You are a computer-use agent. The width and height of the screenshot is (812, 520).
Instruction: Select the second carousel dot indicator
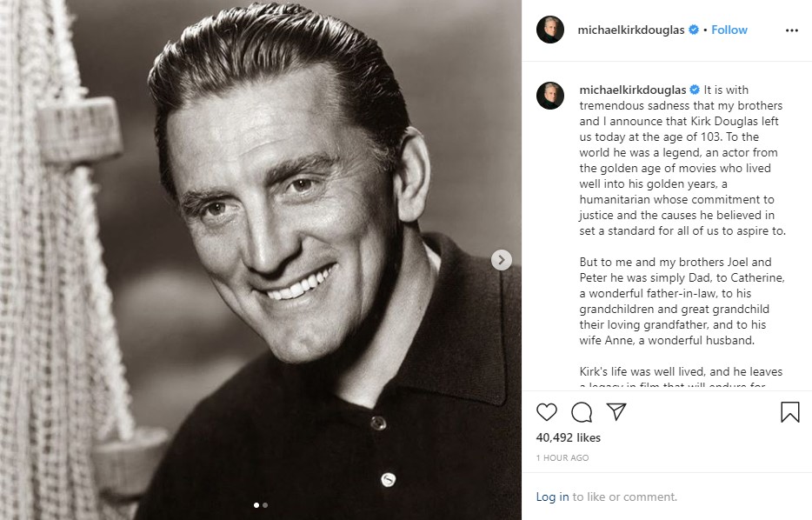[265, 504]
